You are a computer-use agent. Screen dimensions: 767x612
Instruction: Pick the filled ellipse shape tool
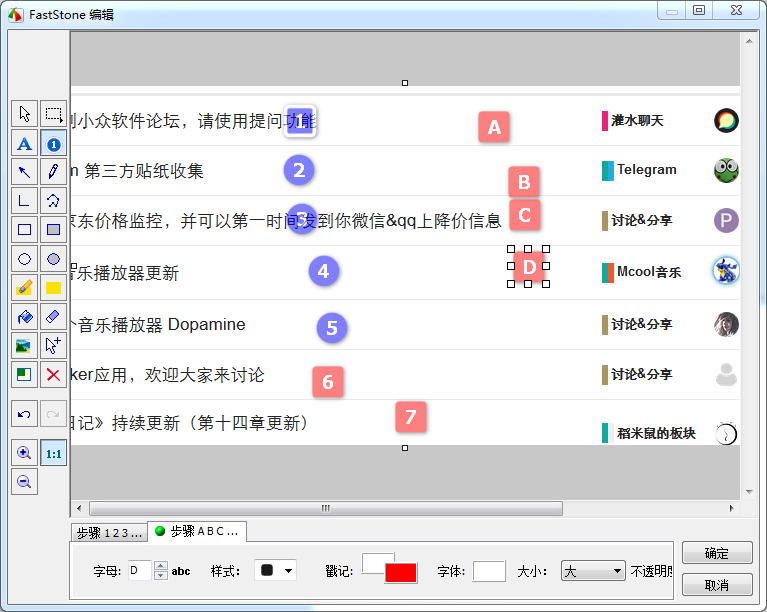(54, 259)
